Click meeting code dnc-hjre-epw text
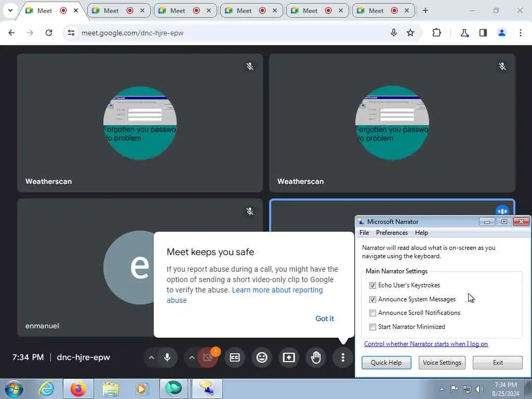This screenshot has height=399, width=532. (84, 357)
